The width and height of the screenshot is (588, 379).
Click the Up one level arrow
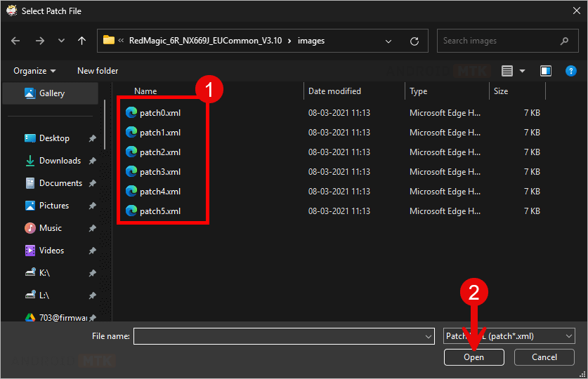[x=82, y=41]
